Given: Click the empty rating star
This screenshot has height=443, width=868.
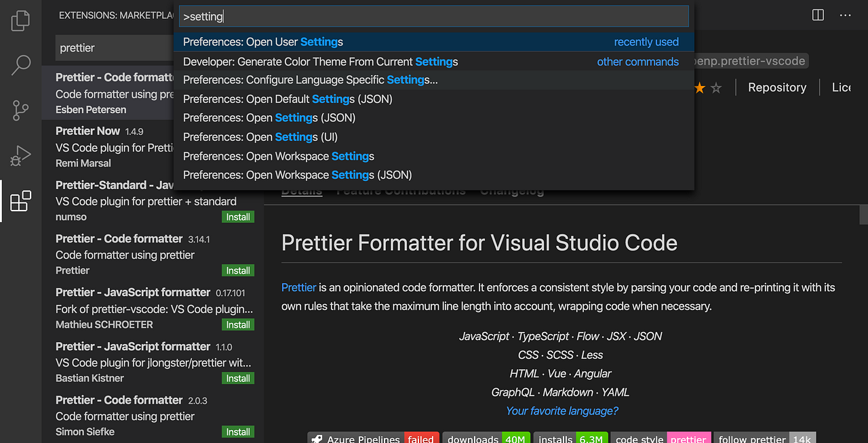Looking at the screenshot, I should tap(717, 87).
